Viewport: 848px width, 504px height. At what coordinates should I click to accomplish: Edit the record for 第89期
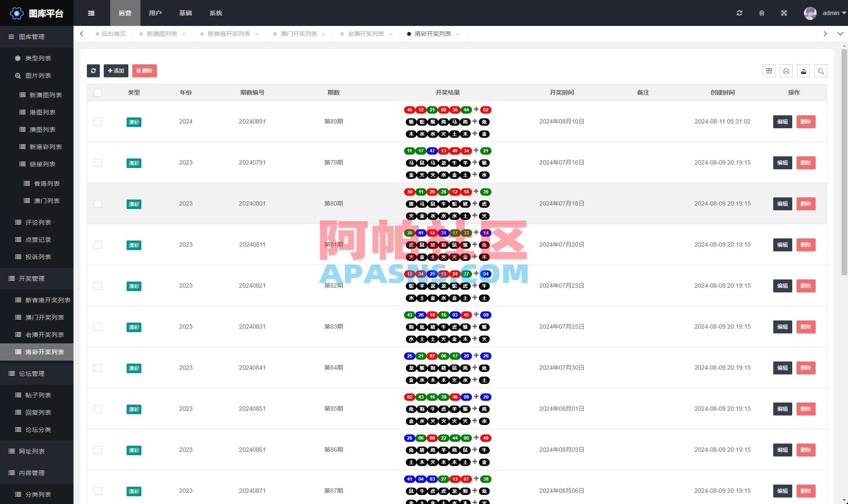tap(782, 122)
